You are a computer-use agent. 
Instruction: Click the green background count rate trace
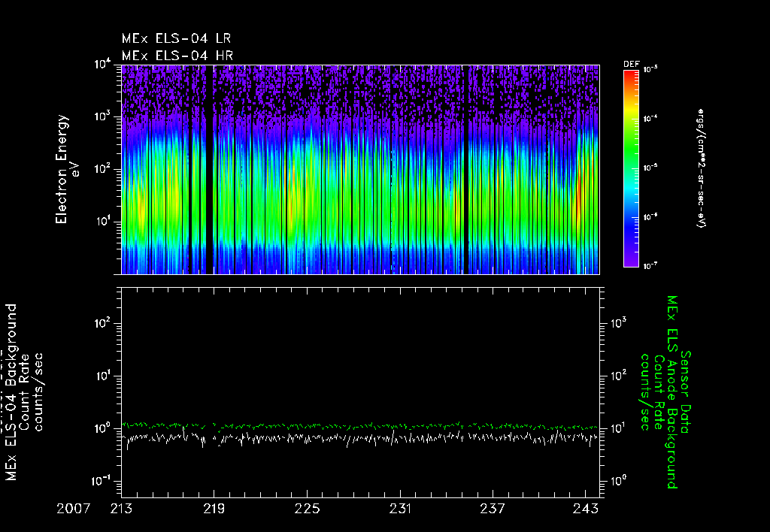click(360, 426)
